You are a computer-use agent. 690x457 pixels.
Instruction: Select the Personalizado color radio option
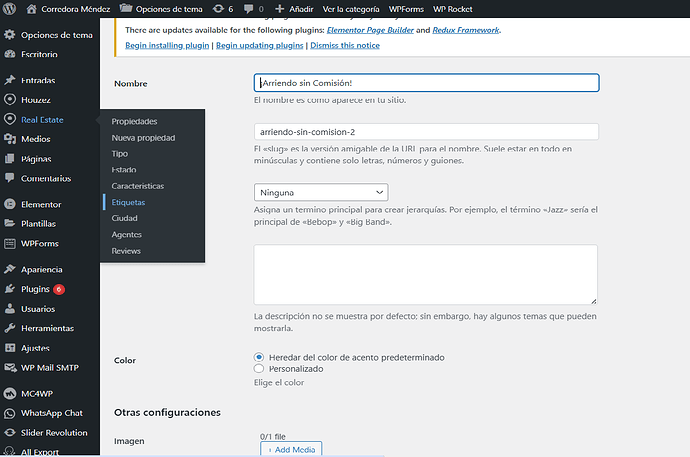260,369
